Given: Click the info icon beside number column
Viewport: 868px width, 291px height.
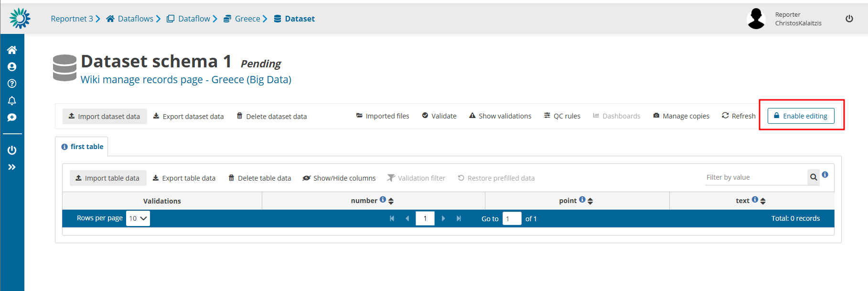Looking at the screenshot, I should pyautogui.click(x=383, y=200).
